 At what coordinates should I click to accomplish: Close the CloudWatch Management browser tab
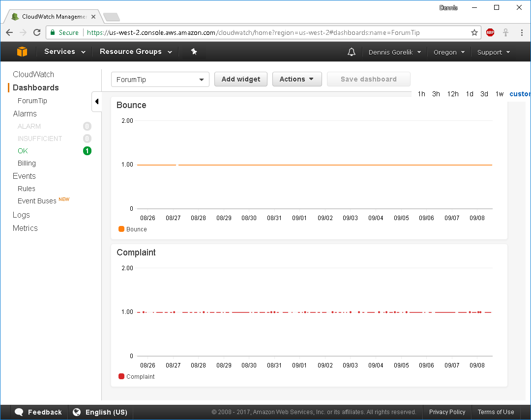pyautogui.click(x=93, y=17)
